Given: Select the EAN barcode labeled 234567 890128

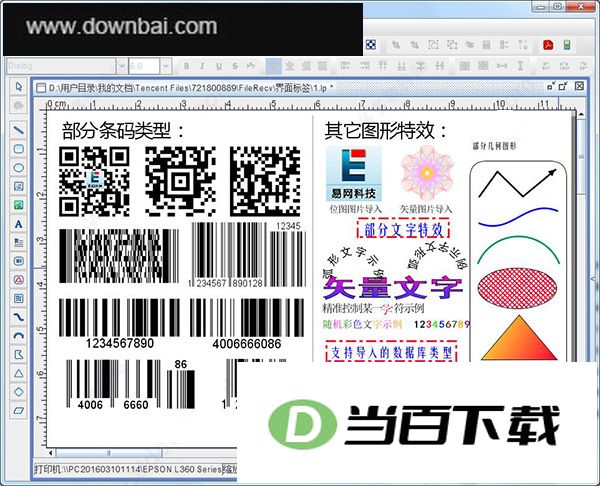Looking at the screenshot, I should (x=228, y=255).
